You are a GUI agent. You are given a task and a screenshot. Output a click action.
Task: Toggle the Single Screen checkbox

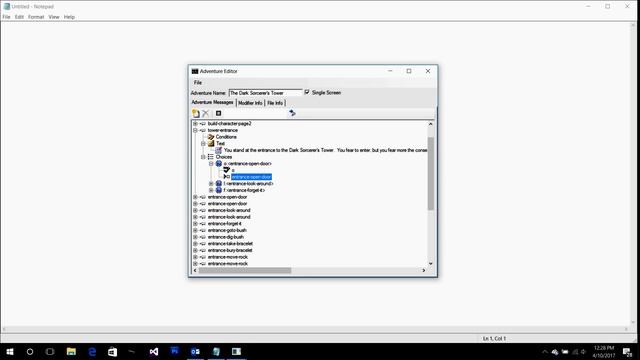pyautogui.click(x=307, y=92)
